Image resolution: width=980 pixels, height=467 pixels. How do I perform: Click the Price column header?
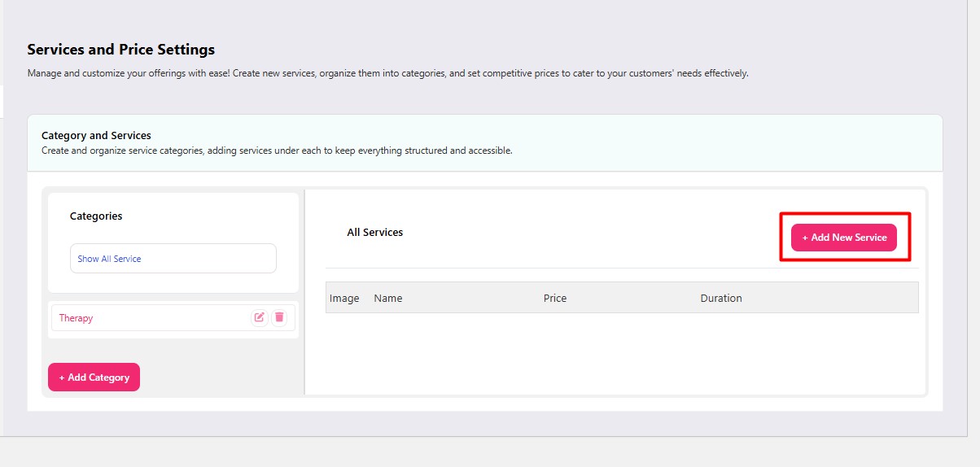point(555,298)
